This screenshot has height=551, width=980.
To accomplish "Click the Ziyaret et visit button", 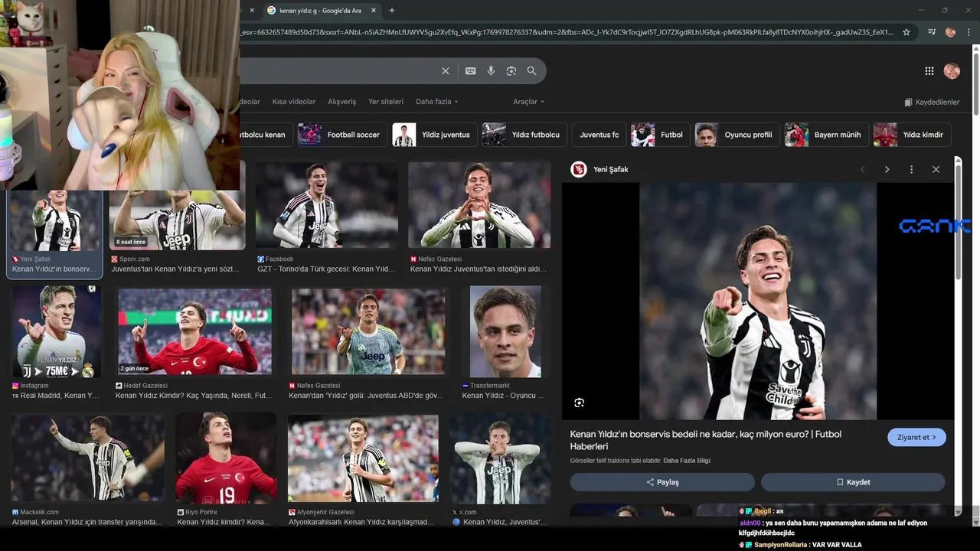I will tap(916, 437).
